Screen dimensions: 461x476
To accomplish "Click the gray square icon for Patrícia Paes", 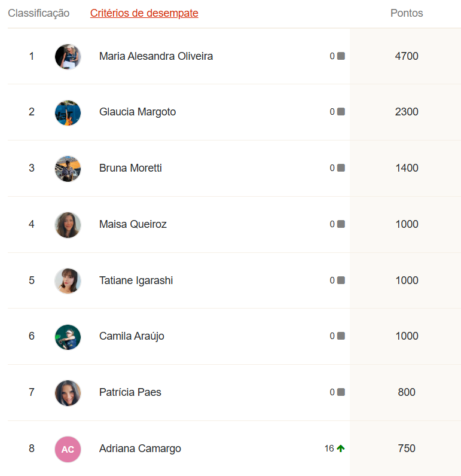I will (341, 392).
